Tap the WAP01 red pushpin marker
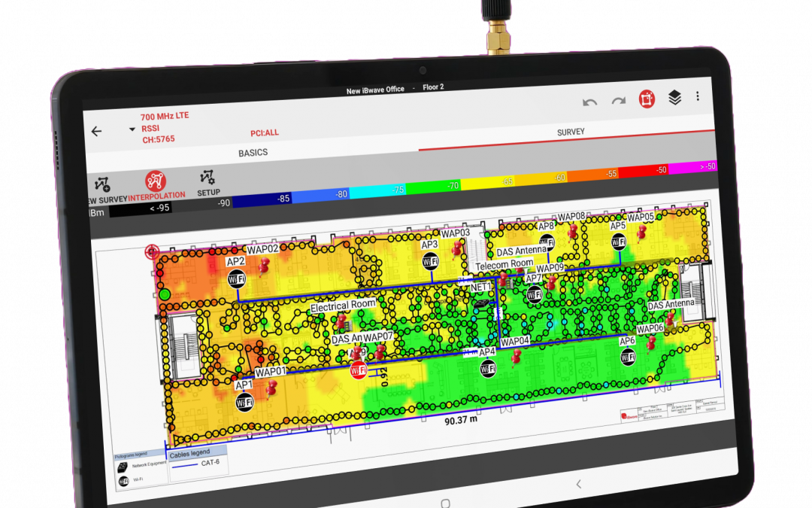Screen dimensions: 812x508 click(x=271, y=388)
